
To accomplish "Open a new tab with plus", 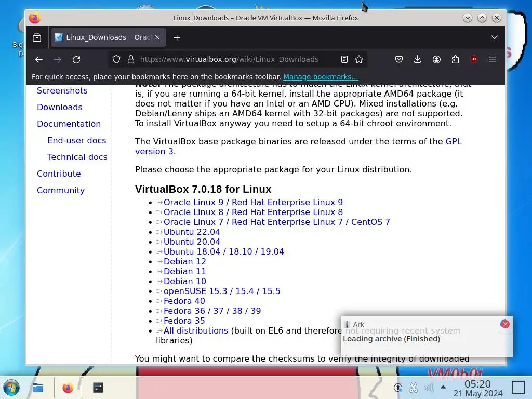I will coord(177,37).
